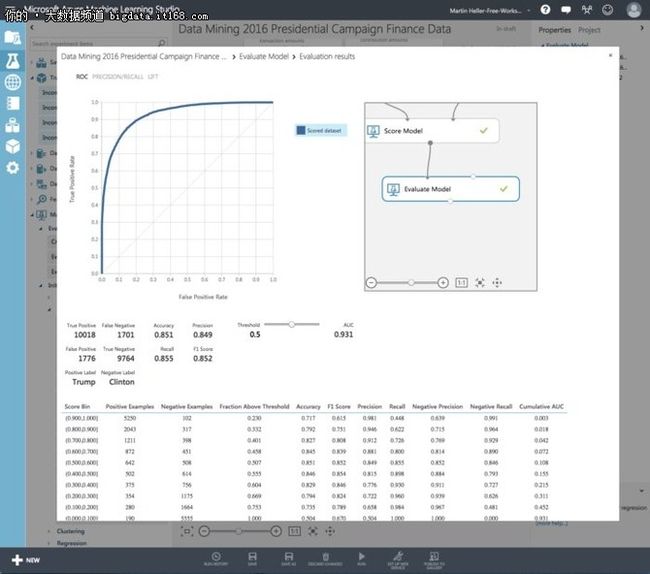Set dialog mini canvas to 1:1 zoom
This screenshot has height=574, width=650.
coord(461,283)
